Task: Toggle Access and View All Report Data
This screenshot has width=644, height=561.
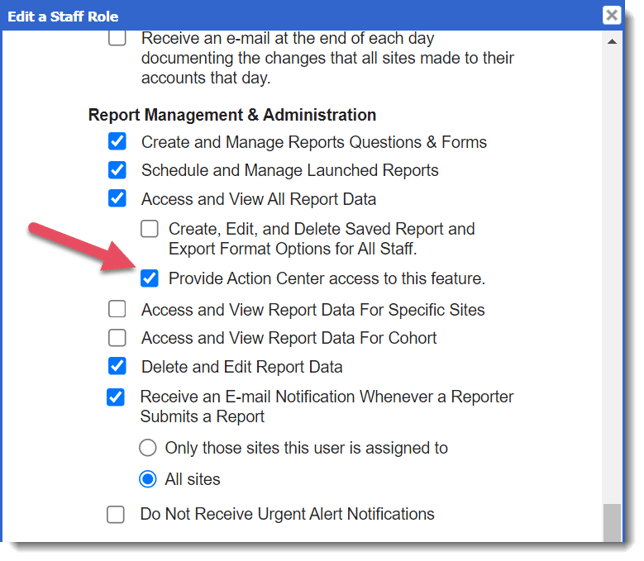Action: click(x=117, y=198)
